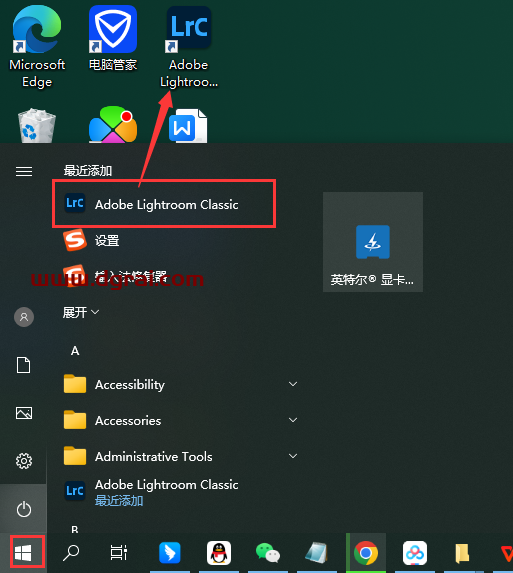Click the Windows Start button

23,553
